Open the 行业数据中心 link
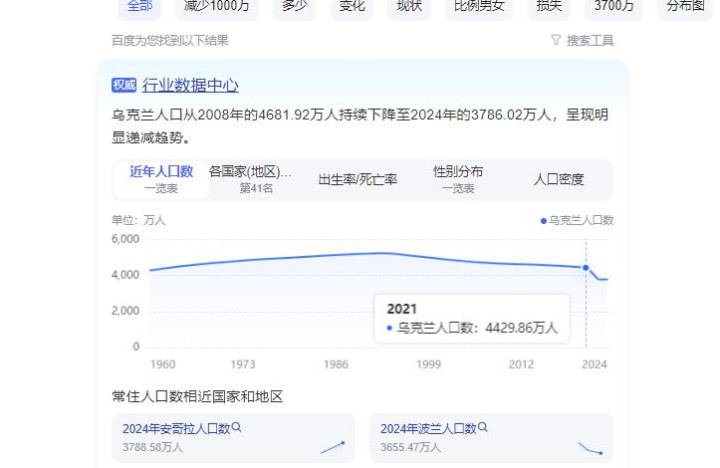The width and height of the screenshot is (720, 468). pos(190,85)
